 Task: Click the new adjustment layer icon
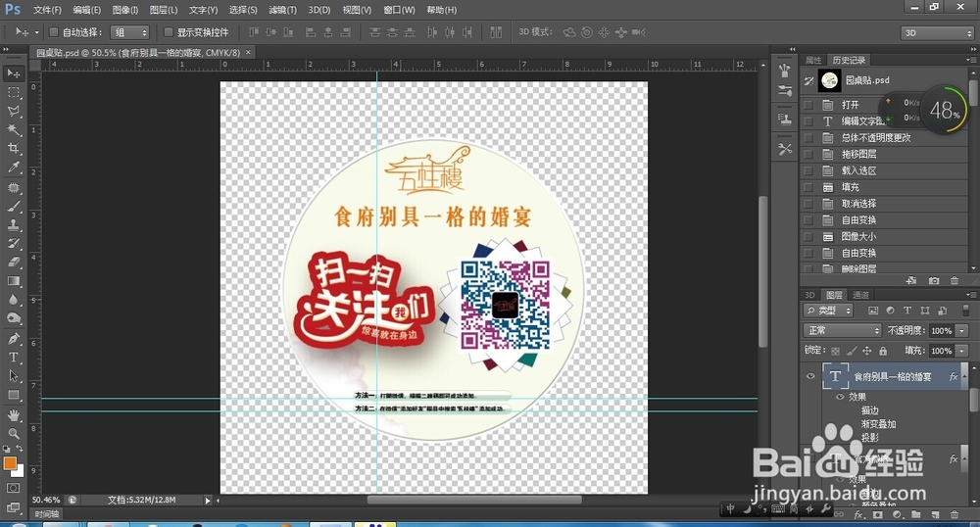pyautogui.click(x=898, y=514)
